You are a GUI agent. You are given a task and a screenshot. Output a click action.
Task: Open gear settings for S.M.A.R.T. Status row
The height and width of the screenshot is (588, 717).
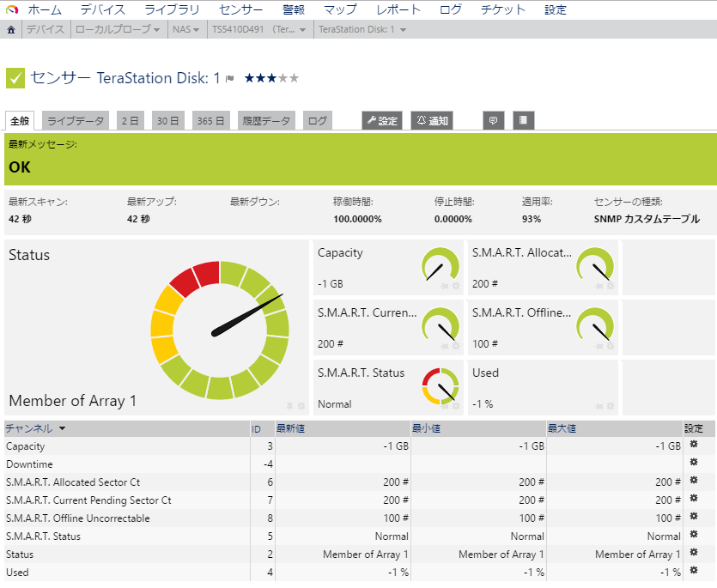(694, 536)
